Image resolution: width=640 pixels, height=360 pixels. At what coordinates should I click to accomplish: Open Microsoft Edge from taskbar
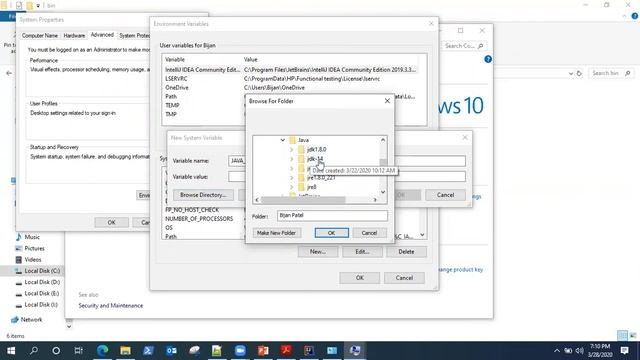point(102,351)
